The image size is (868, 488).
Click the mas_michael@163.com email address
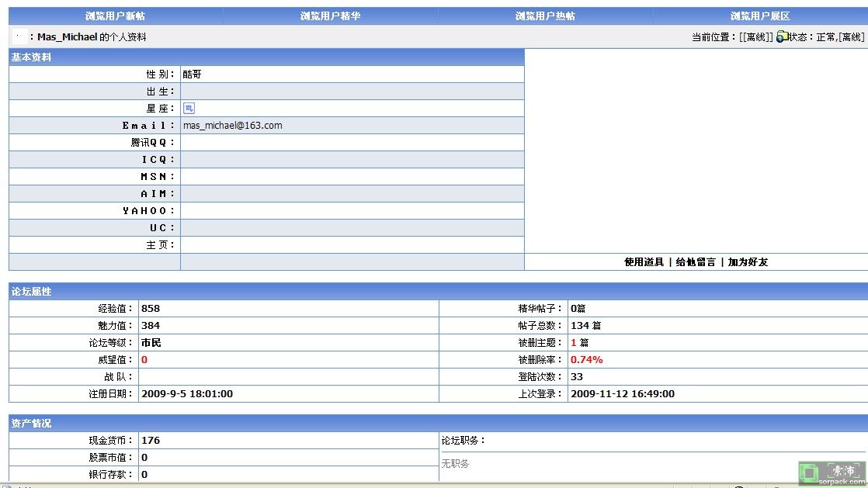coord(232,126)
